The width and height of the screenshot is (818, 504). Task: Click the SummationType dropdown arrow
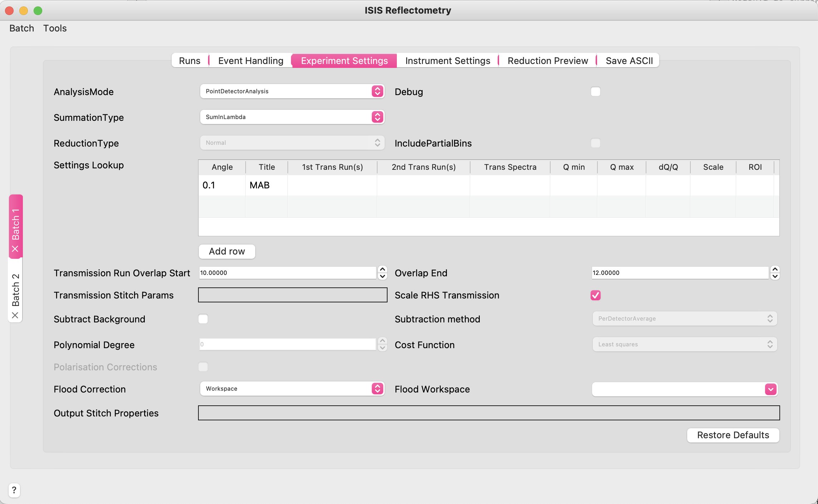378,117
